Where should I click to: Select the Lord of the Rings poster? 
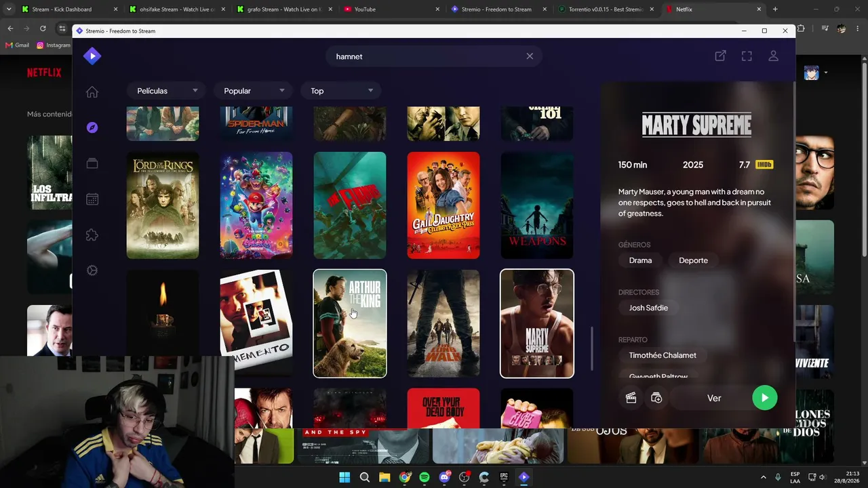(x=163, y=205)
